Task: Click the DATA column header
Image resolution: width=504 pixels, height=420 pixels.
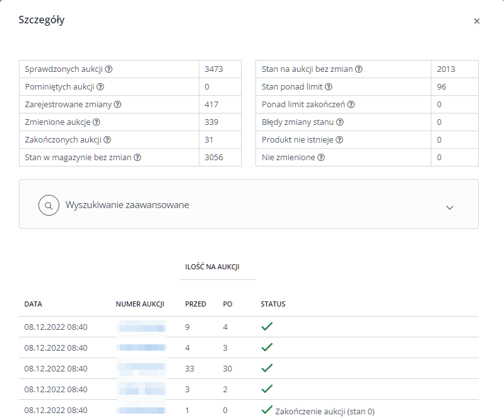Action: [x=33, y=304]
